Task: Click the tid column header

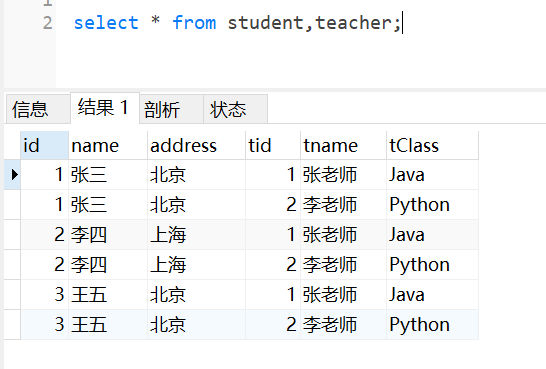Action: pos(273,146)
